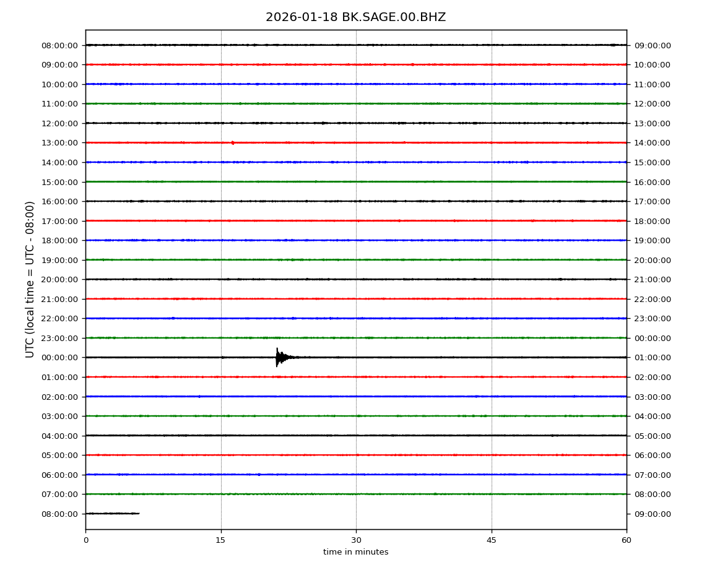Click the plot title BK.SAGE.00.BHZ
Viewport: 712px width, 588px height.
(355, 17)
